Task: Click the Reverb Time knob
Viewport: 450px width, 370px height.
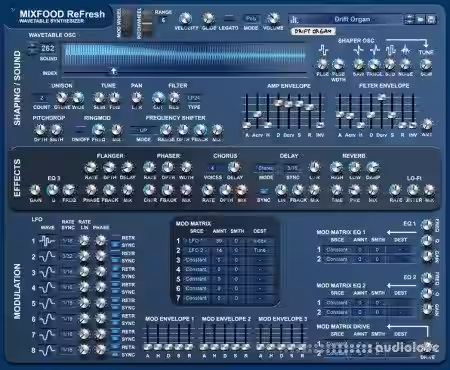Action: click(336, 190)
